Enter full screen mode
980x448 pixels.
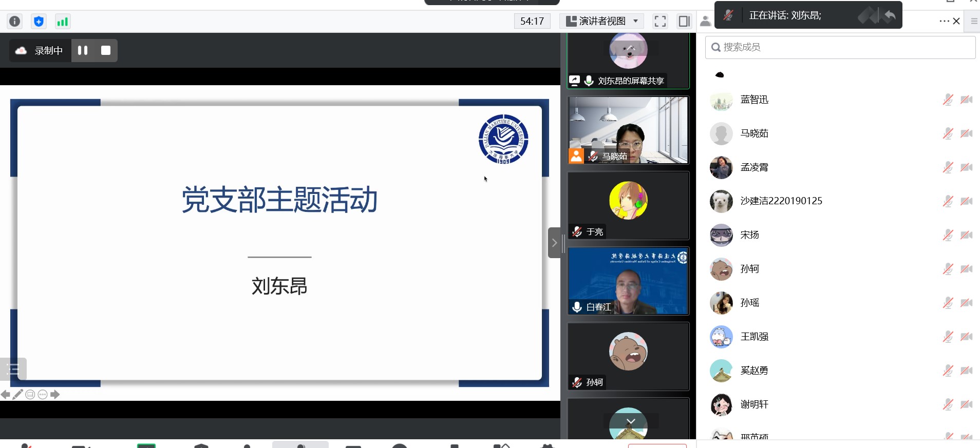click(660, 21)
